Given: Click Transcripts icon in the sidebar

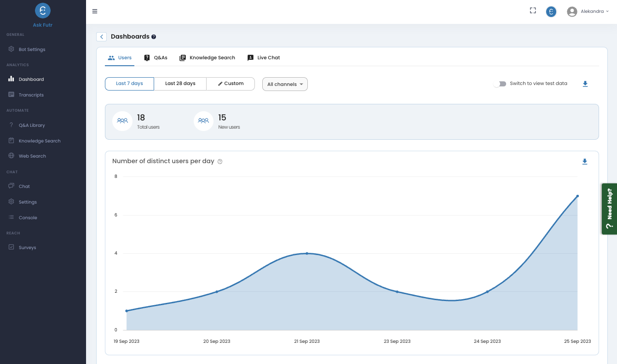Looking at the screenshot, I should [x=12, y=95].
